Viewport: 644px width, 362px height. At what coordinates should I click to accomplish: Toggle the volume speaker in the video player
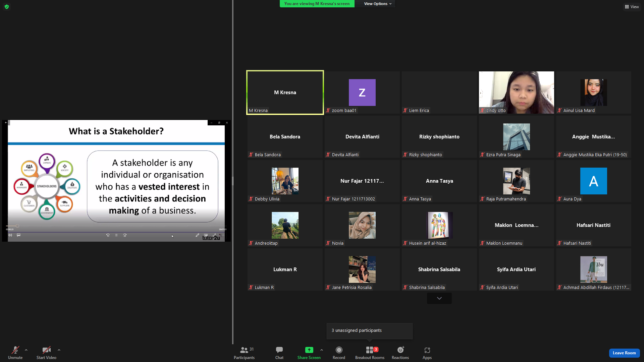pos(10,235)
